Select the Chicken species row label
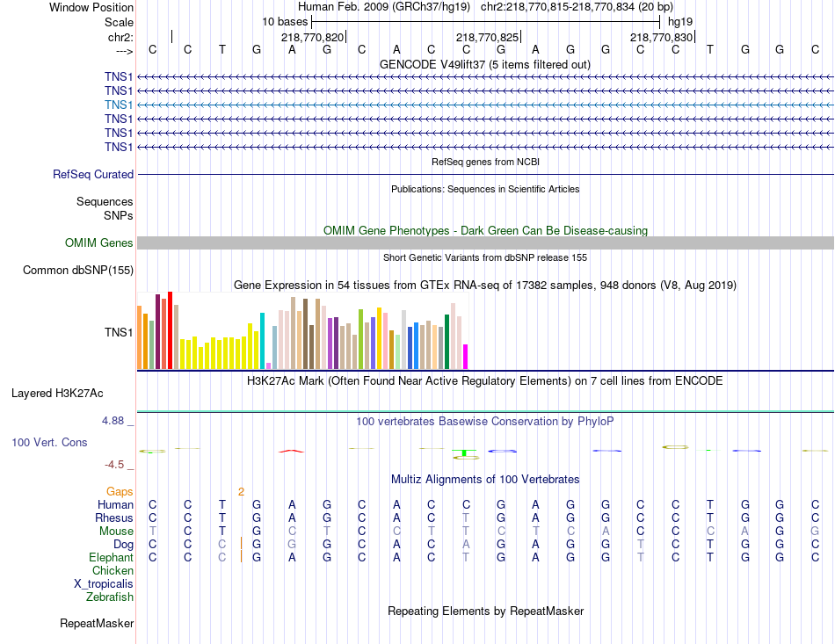Image resolution: width=835 pixels, height=644 pixels. tap(113, 570)
